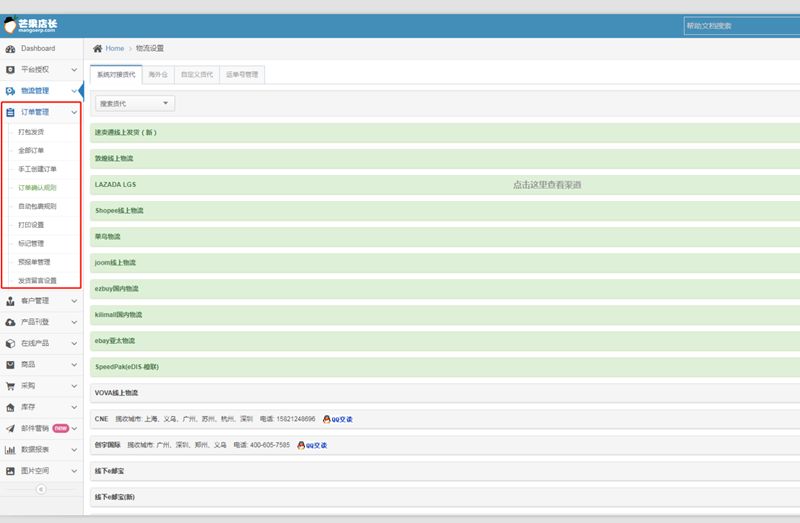
Task: Expand the 客户管理 menu chevron
Action: (74, 301)
